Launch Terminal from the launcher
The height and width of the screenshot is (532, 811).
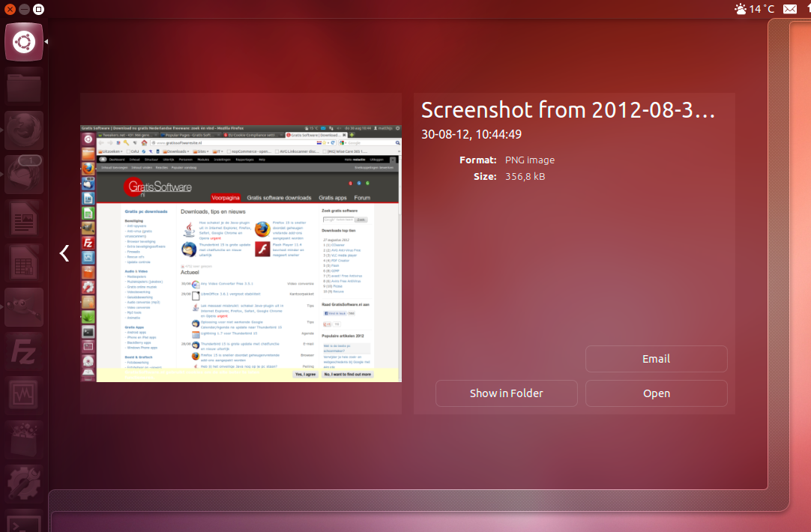24,522
